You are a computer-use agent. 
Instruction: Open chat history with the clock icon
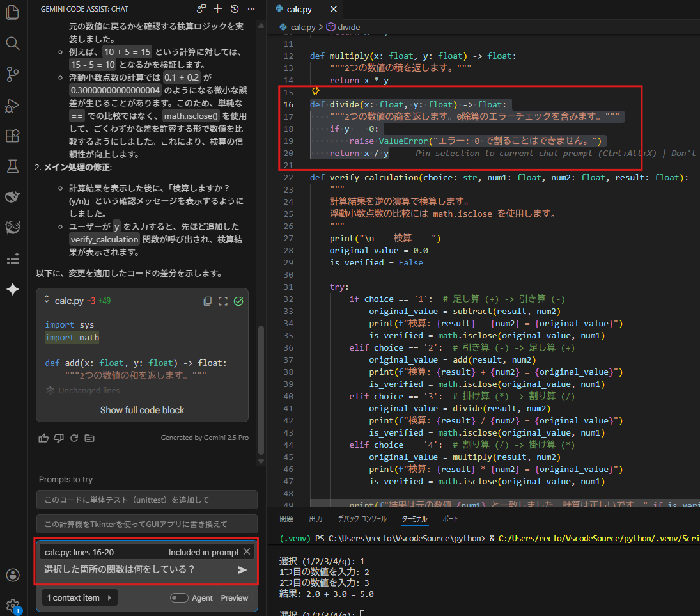point(235,9)
